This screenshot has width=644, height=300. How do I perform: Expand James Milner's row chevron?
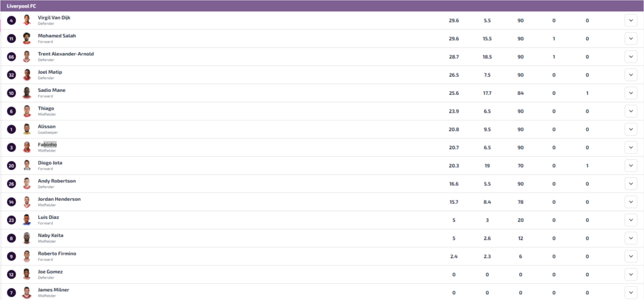[630, 292]
